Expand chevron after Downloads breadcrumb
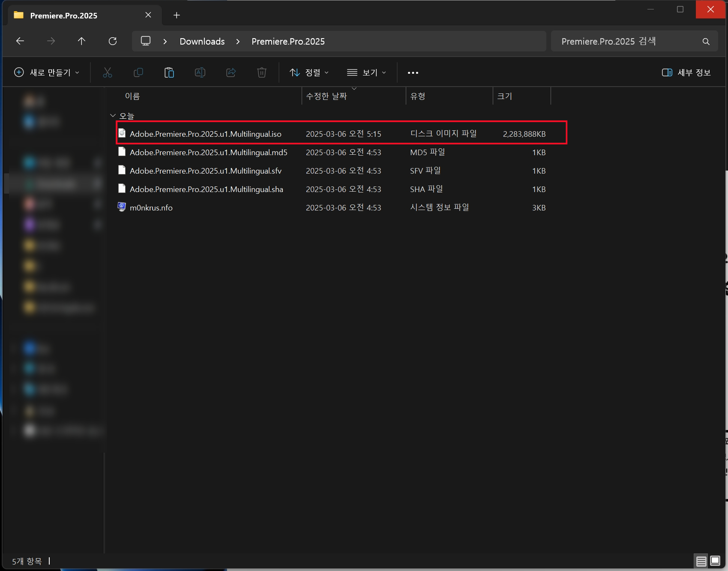The image size is (728, 571). pos(238,42)
